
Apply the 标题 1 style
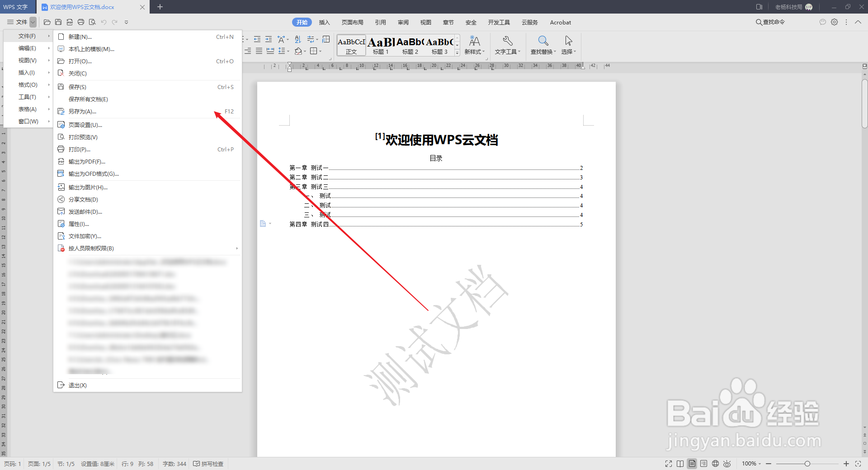pos(380,45)
